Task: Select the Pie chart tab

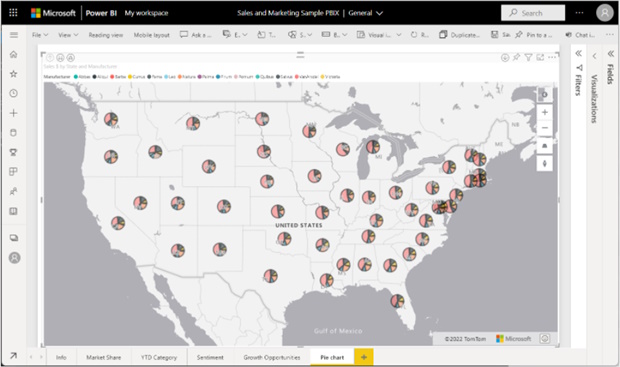Action: coord(332,357)
